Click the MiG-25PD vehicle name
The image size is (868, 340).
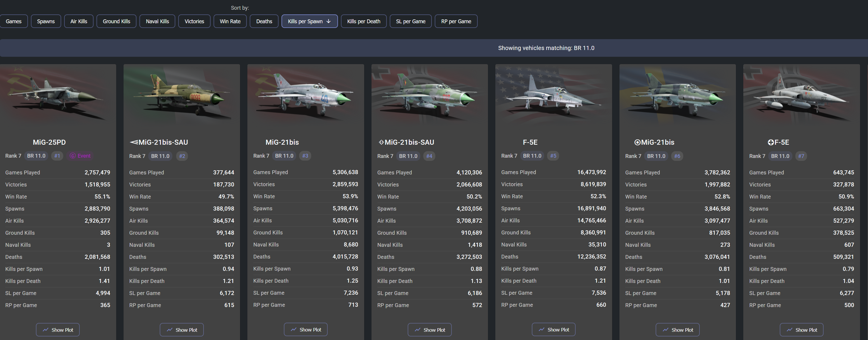coord(49,142)
